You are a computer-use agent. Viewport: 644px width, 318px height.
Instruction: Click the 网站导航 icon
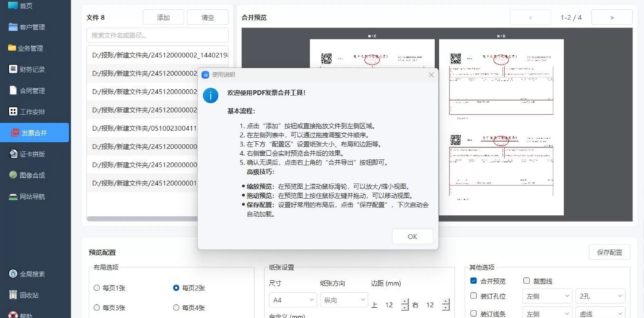pos(13,197)
